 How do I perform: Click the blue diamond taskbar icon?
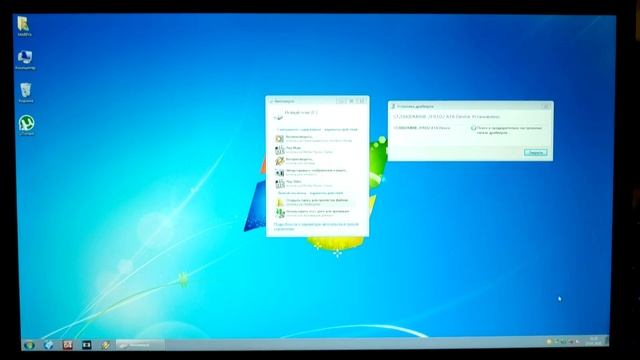49,345
